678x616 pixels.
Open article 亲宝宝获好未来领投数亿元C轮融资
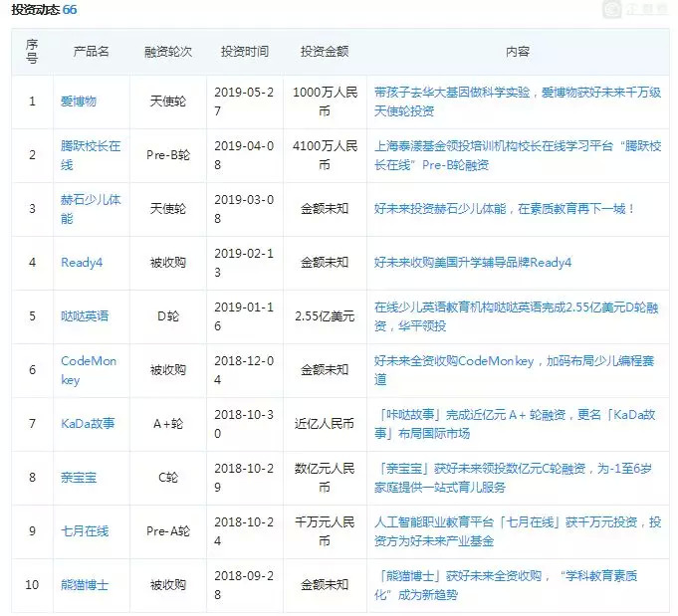[513, 478]
